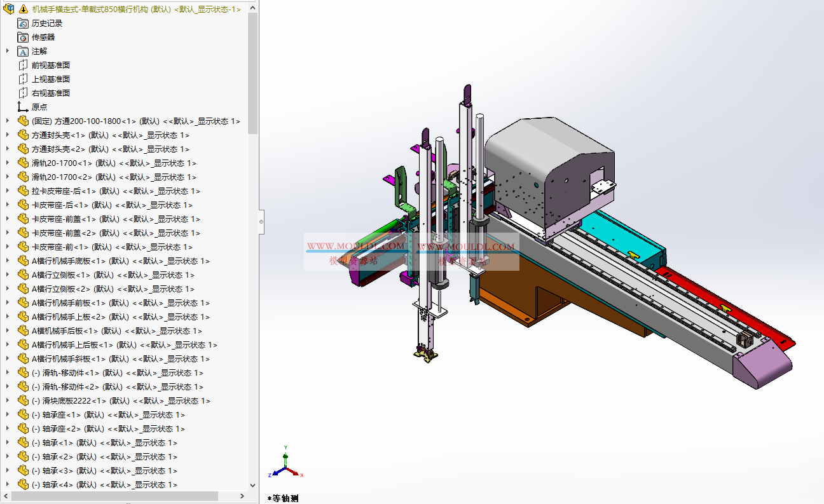Click the panel collapse splitter handle
Screen dimensions: 824x504
[x=261, y=221]
